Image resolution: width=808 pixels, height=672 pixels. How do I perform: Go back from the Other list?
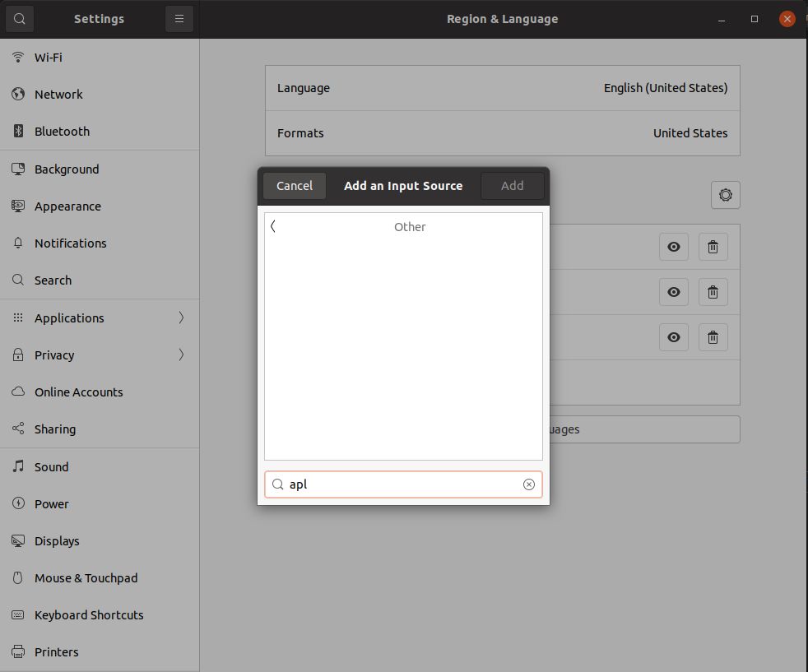pos(273,226)
